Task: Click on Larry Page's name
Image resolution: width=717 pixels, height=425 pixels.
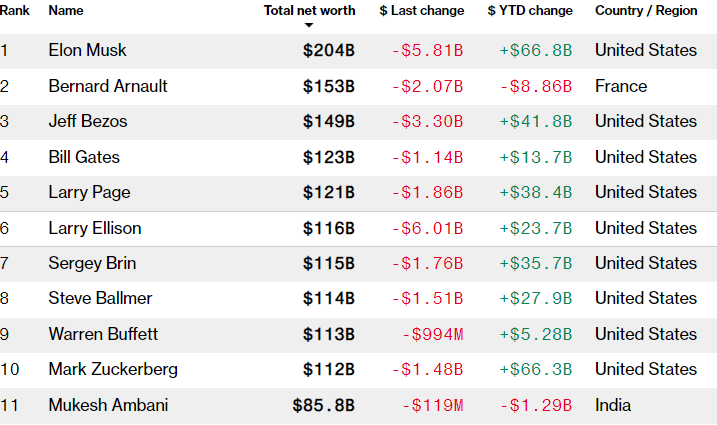Action: coord(89,192)
